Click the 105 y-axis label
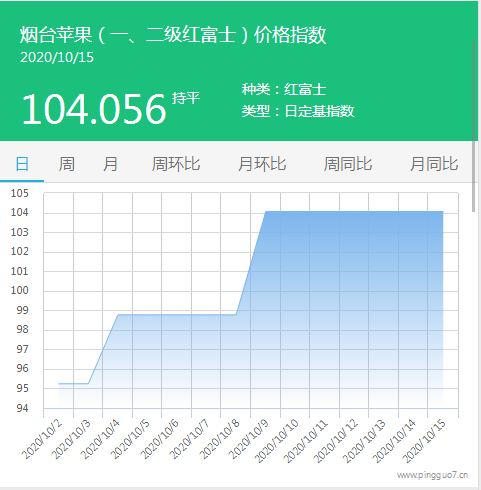 coord(20,193)
